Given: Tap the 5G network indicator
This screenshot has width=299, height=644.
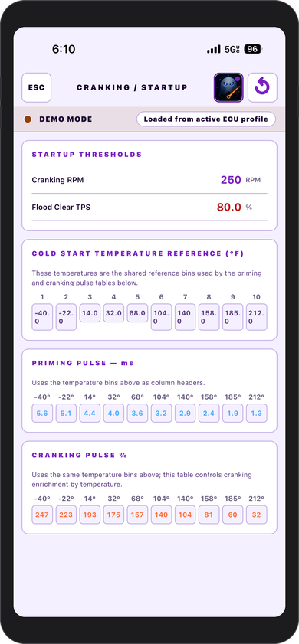Looking at the screenshot, I should click(232, 49).
